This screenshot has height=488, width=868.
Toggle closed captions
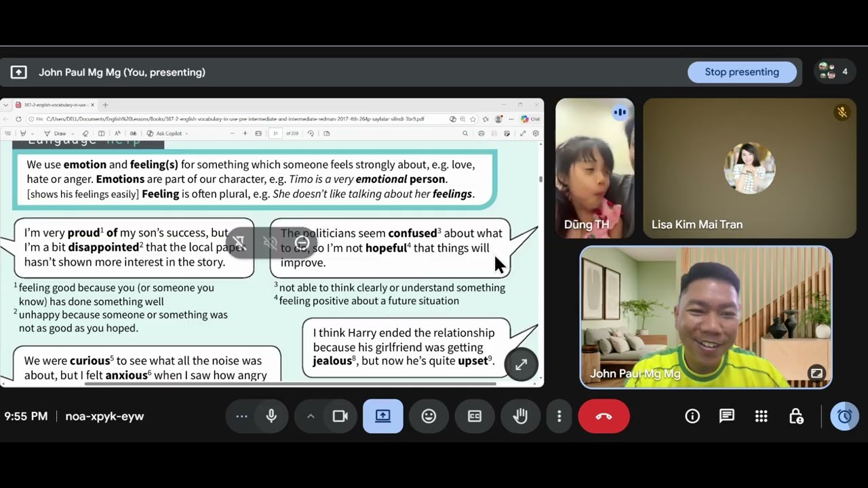click(475, 416)
